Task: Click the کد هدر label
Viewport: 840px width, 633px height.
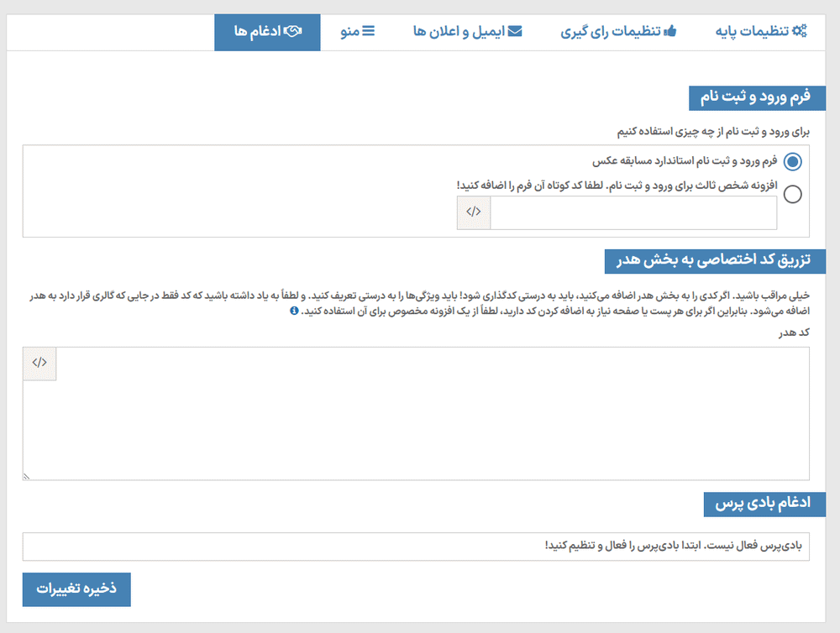Action: [794, 332]
